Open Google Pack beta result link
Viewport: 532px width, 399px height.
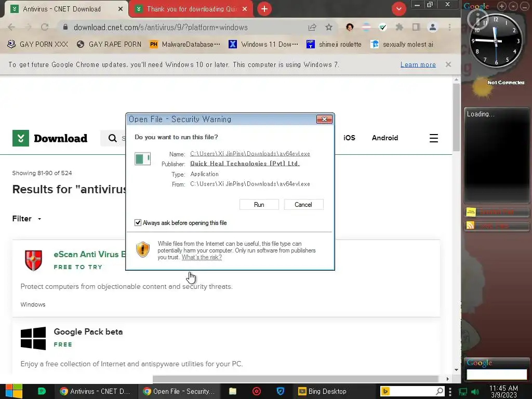pos(88,332)
